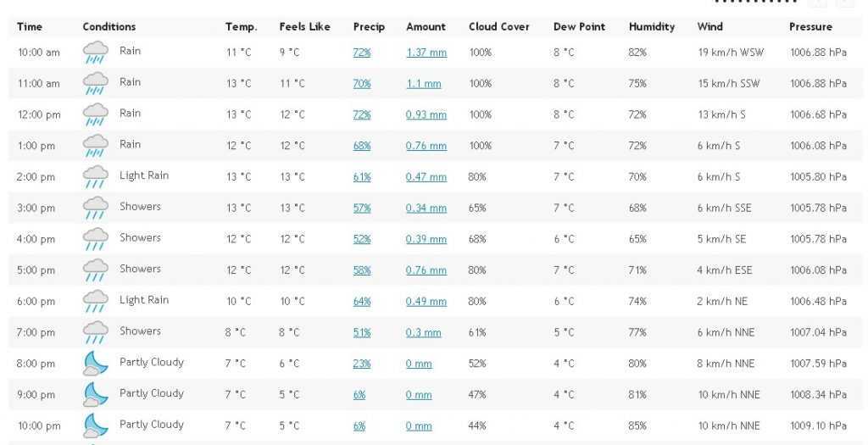The width and height of the screenshot is (868, 445).
Task: Click the partly cloudy moon icon at 8:00 pm
Action: [x=95, y=364]
